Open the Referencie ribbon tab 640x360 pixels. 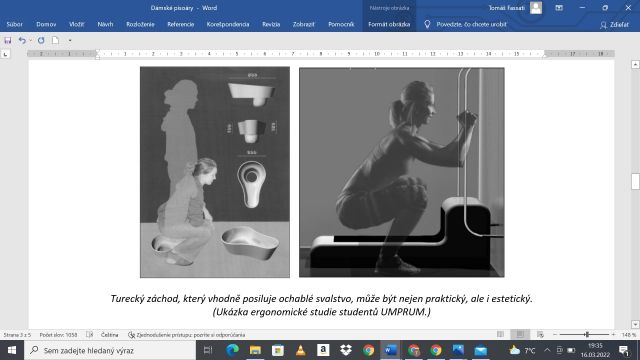tap(180, 24)
